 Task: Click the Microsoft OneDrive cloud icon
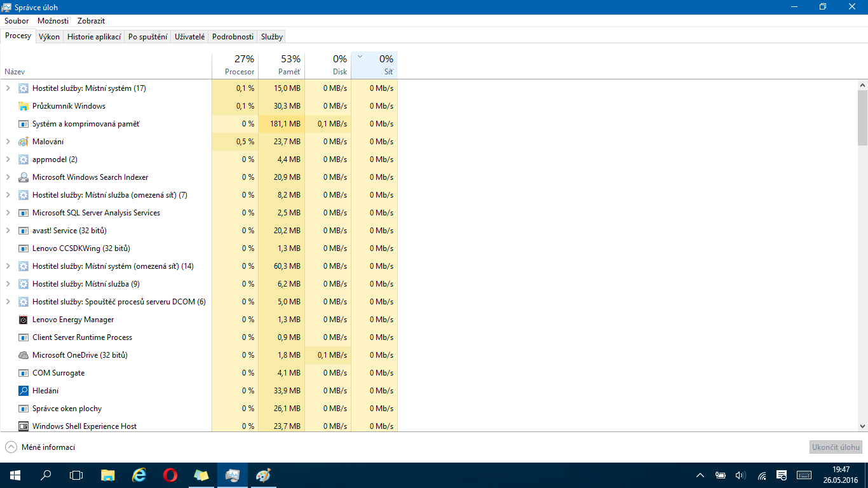click(24, 355)
